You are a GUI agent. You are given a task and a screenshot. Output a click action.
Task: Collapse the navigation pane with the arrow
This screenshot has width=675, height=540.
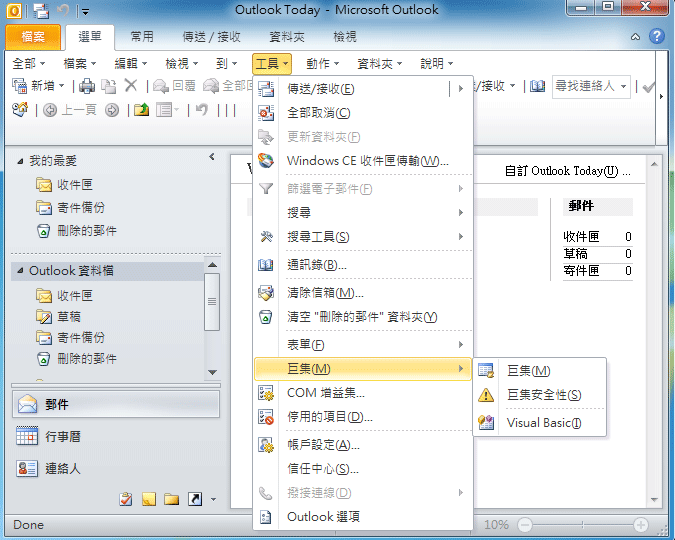(x=212, y=157)
